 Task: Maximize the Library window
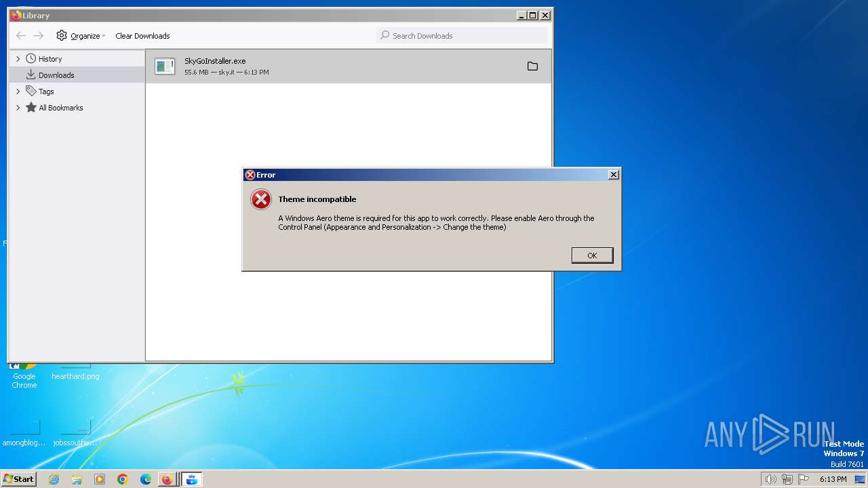point(533,15)
